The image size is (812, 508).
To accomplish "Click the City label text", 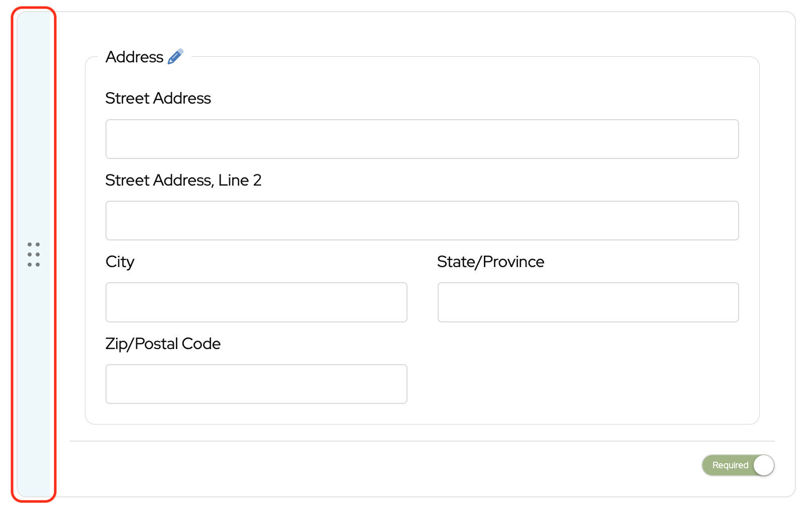I will click(x=120, y=262).
